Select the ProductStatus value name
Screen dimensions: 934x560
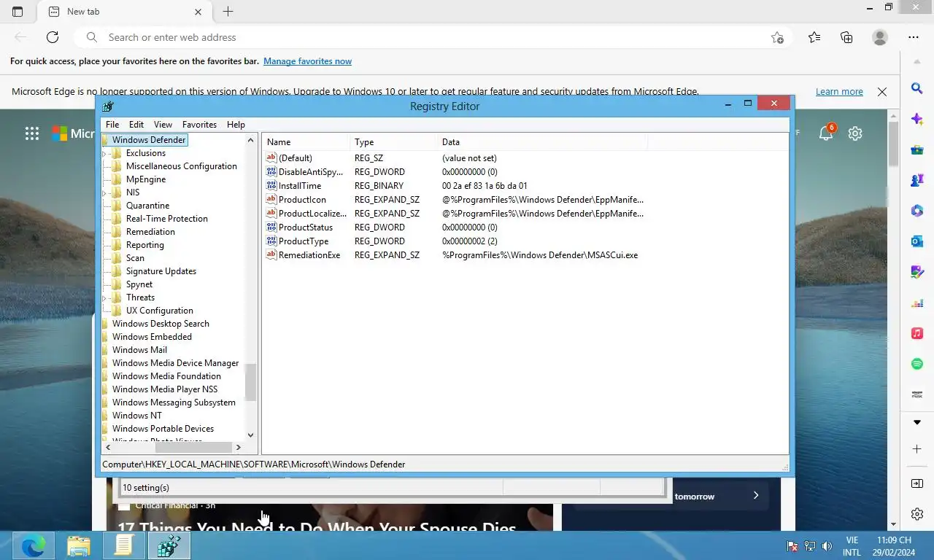[x=306, y=227]
